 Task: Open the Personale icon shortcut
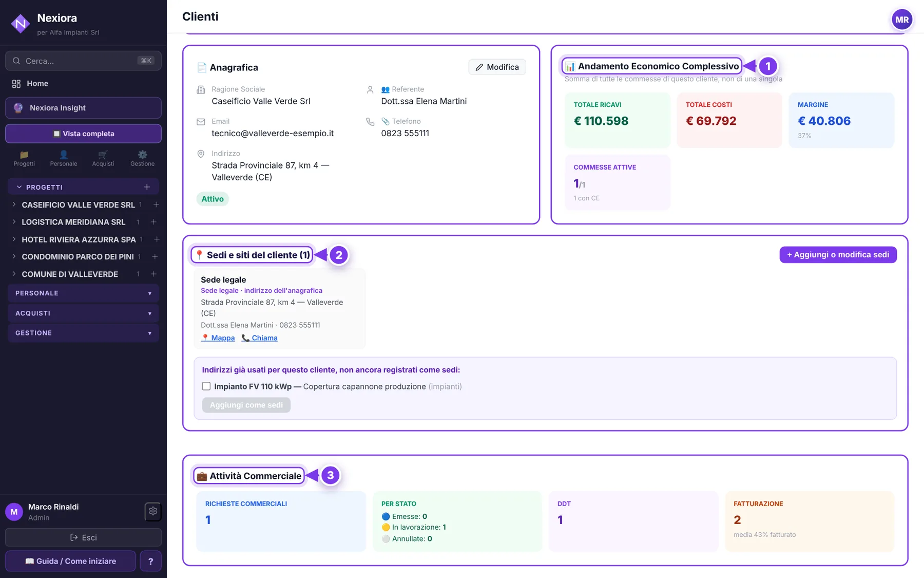(64, 158)
